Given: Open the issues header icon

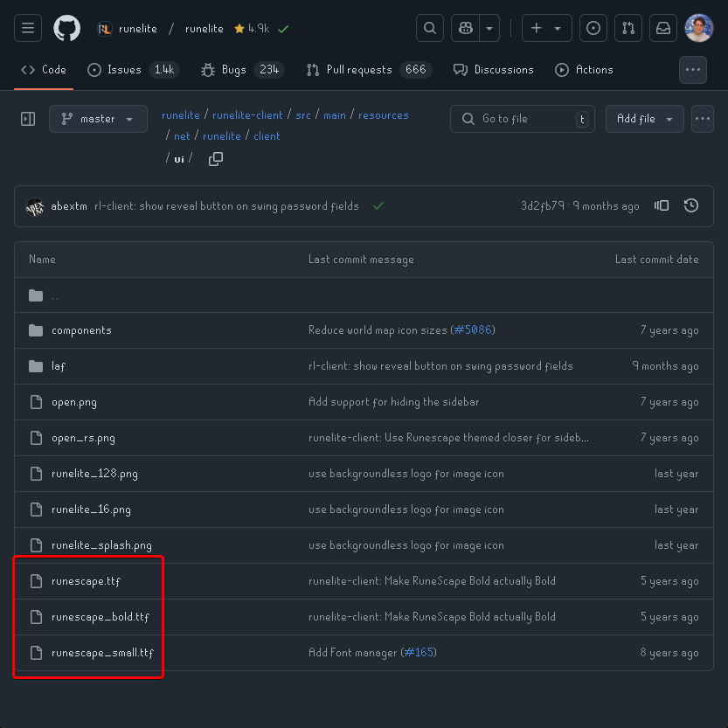Looking at the screenshot, I should [x=593, y=29].
